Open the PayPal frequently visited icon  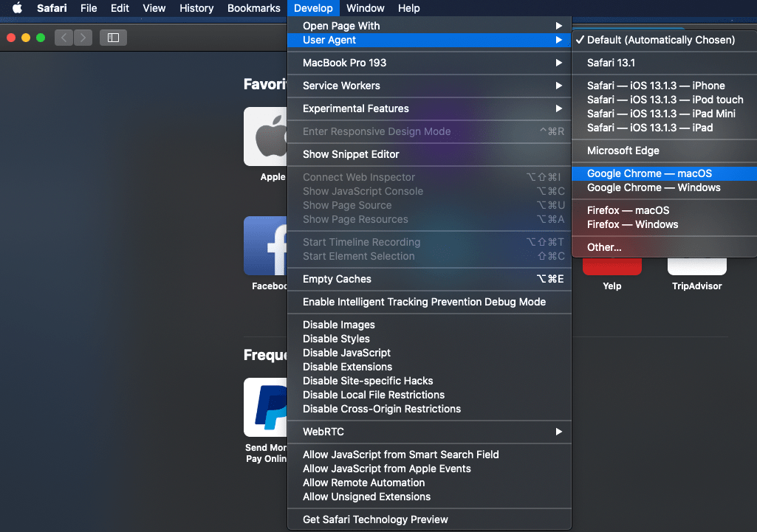[266, 407]
